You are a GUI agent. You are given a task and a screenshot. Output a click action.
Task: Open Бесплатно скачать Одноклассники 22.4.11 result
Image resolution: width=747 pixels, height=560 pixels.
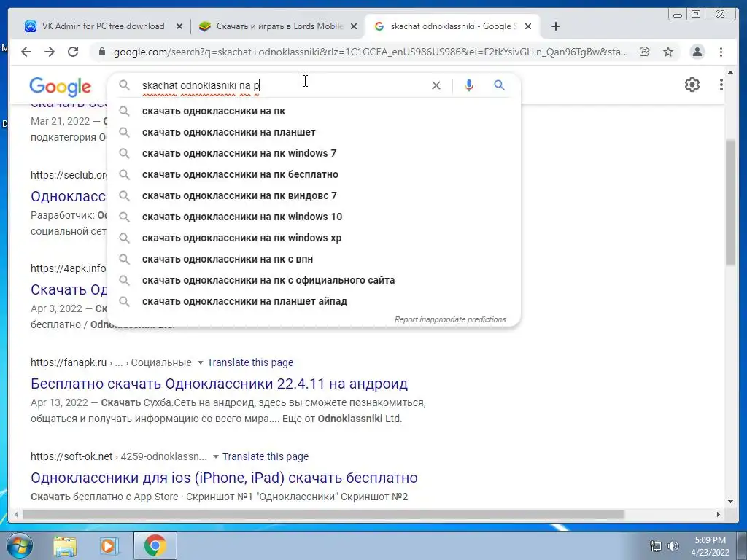coord(219,384)
